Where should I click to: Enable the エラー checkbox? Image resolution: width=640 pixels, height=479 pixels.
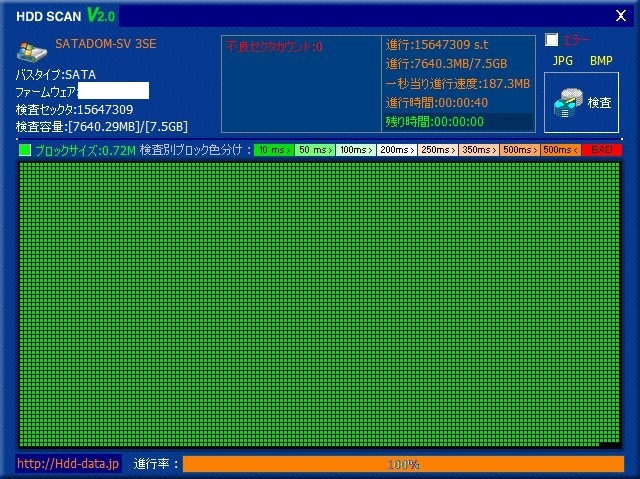click(x=551, y=40)
